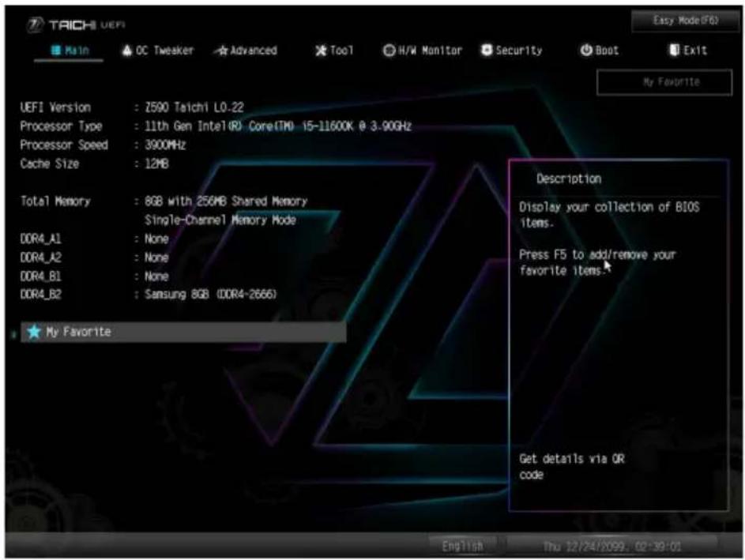
Task: Switch to Easy Mode (F6)
Action: pos(685,21)
